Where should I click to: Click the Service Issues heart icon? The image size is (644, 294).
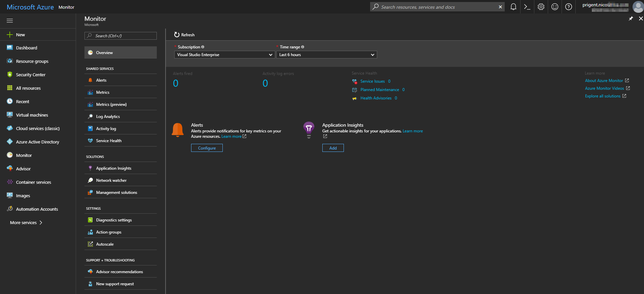coord(355,81)
